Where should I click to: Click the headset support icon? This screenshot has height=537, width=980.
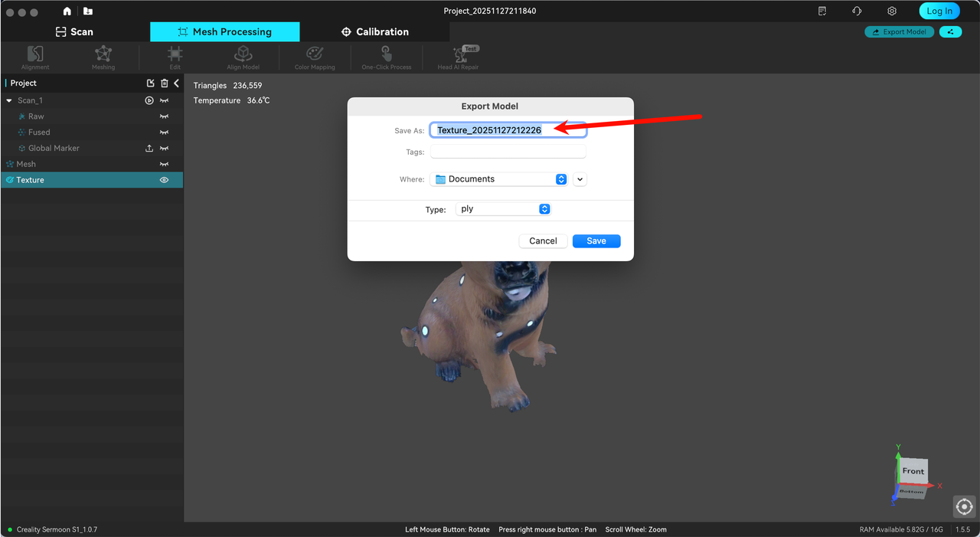(x=857, y=11)
